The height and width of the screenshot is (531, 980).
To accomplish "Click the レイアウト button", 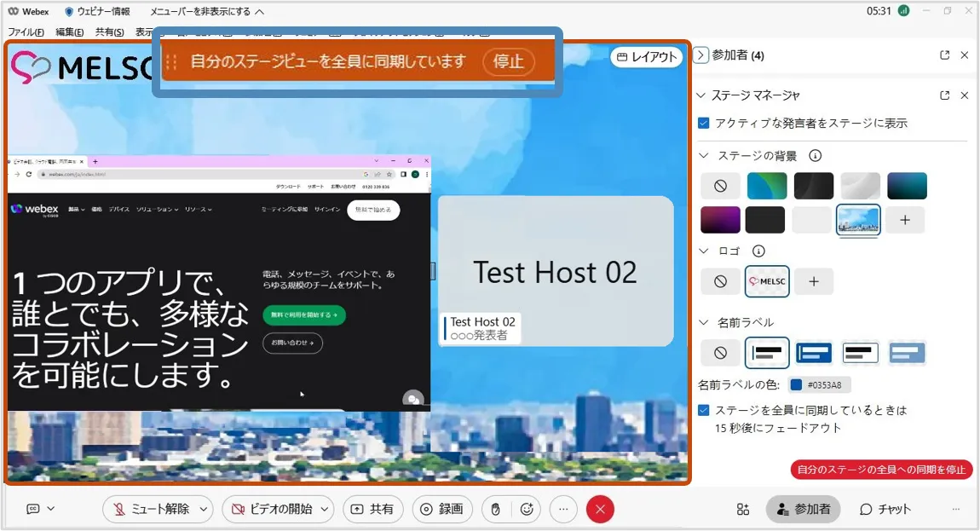I will 647,57.
